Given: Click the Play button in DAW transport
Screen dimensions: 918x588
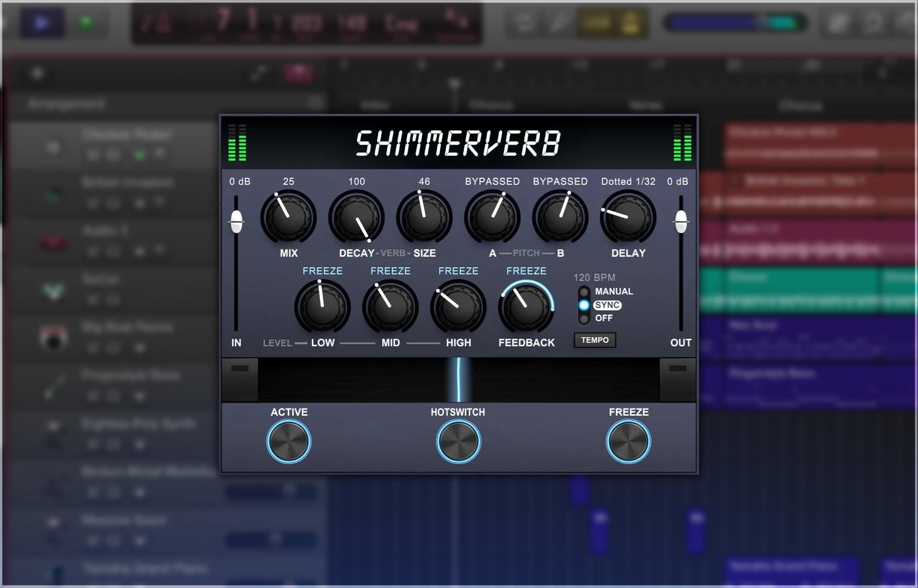Looking at the screenshot, I should [x=42, y=22].
